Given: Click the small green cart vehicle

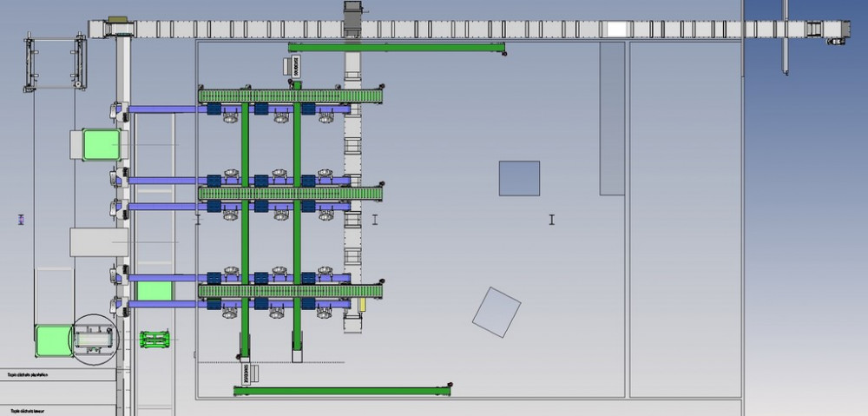Looking at the screenshot, I should point(155,339).
